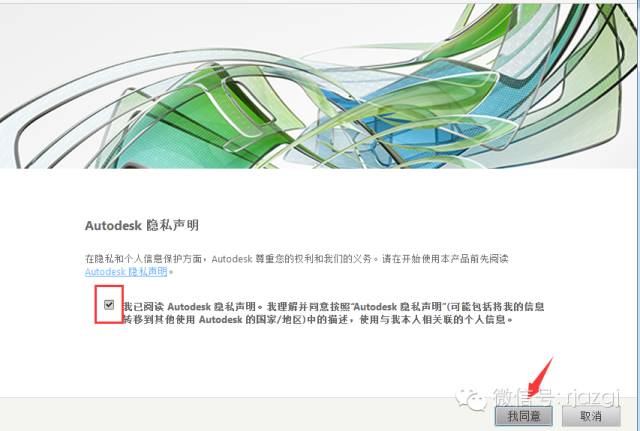Click the label line starting 转移到其他使用 Autodesk
This screenshot has height=431, width=640.
(318, 320)
